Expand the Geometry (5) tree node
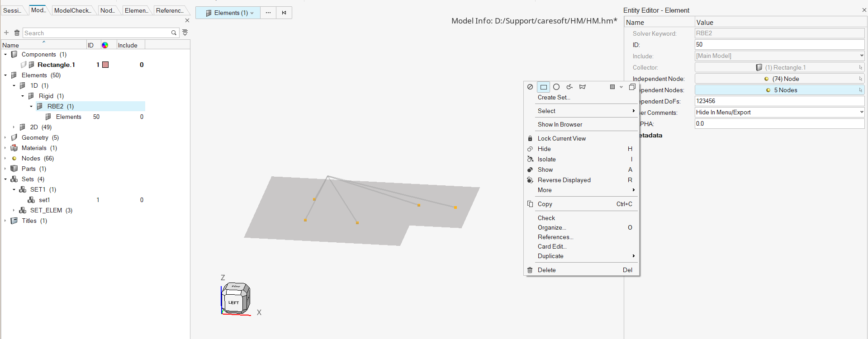The image size is (868, 339). tap(5, 137)
